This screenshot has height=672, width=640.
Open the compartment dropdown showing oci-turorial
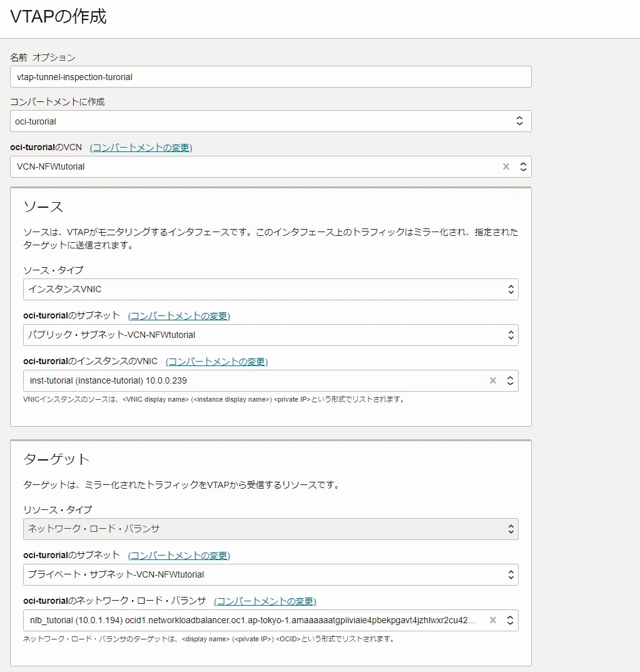coord(272,121)
